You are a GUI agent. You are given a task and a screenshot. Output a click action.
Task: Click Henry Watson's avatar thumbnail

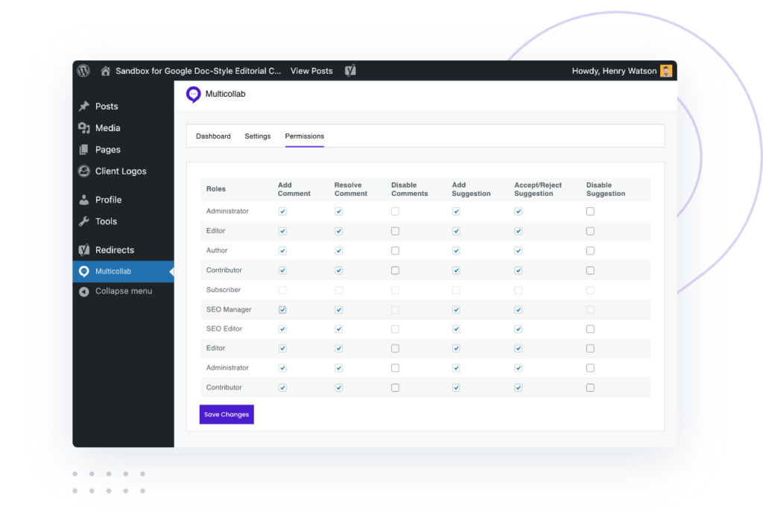pos(665,71)
